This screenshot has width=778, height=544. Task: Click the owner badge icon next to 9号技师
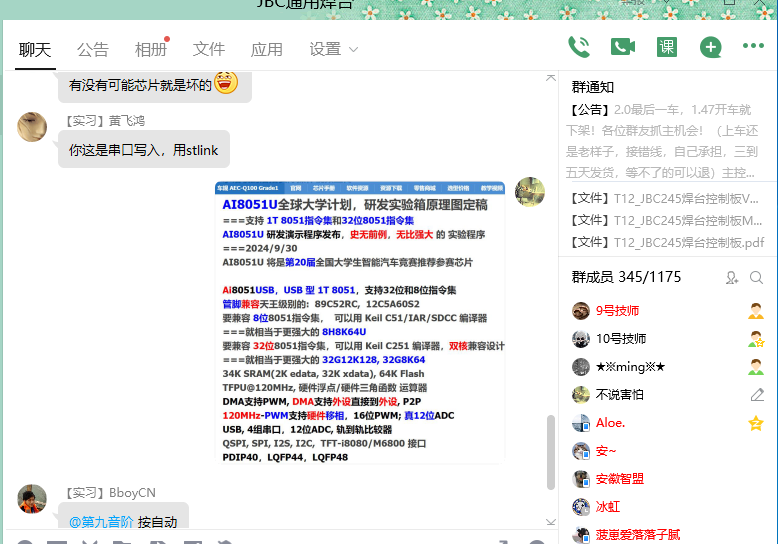pos(756,311)
